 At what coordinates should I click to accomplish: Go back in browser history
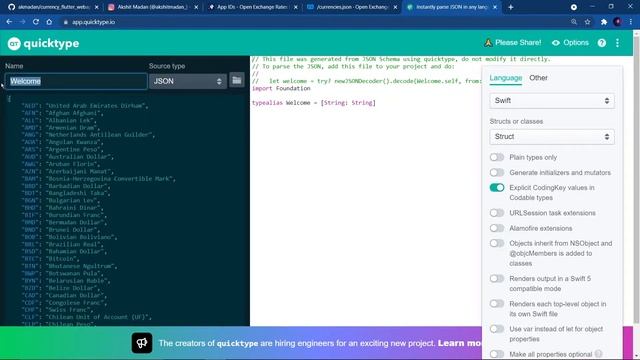point(9,22)
